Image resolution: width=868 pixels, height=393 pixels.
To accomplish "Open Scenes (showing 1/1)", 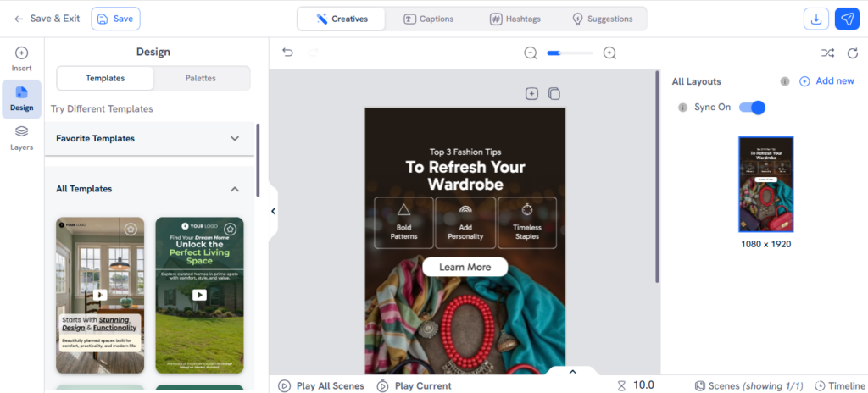I will pos(749,386).
